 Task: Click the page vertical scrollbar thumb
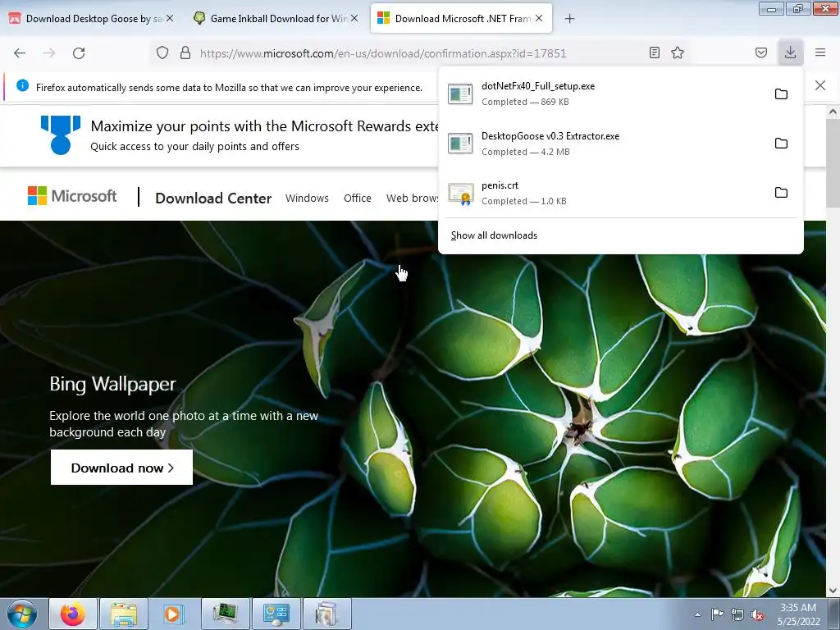832,163
